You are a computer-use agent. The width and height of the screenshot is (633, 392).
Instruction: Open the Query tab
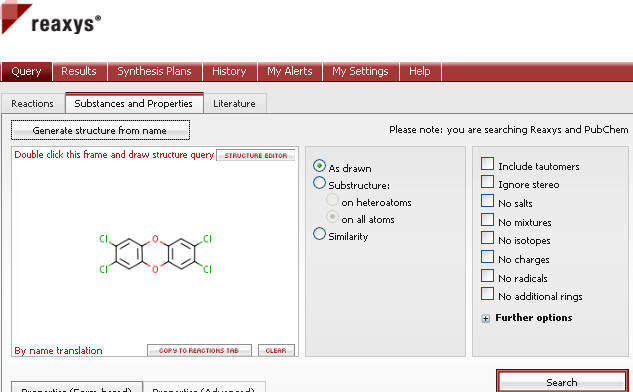click(26, 71)
